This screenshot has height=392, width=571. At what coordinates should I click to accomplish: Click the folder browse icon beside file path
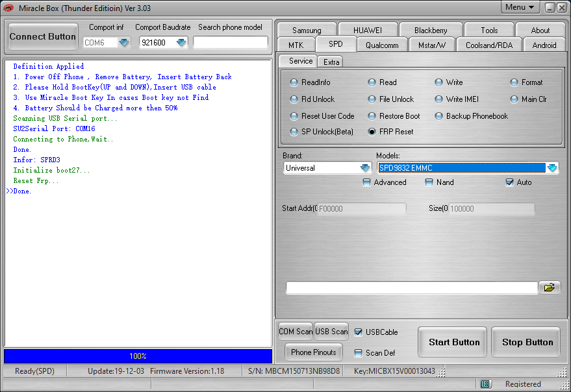(x=549, y=288)
